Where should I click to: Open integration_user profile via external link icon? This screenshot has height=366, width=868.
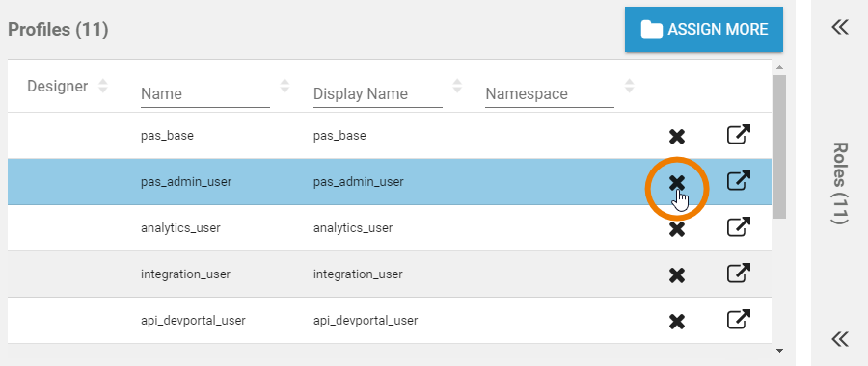click(x=739, y=274)
